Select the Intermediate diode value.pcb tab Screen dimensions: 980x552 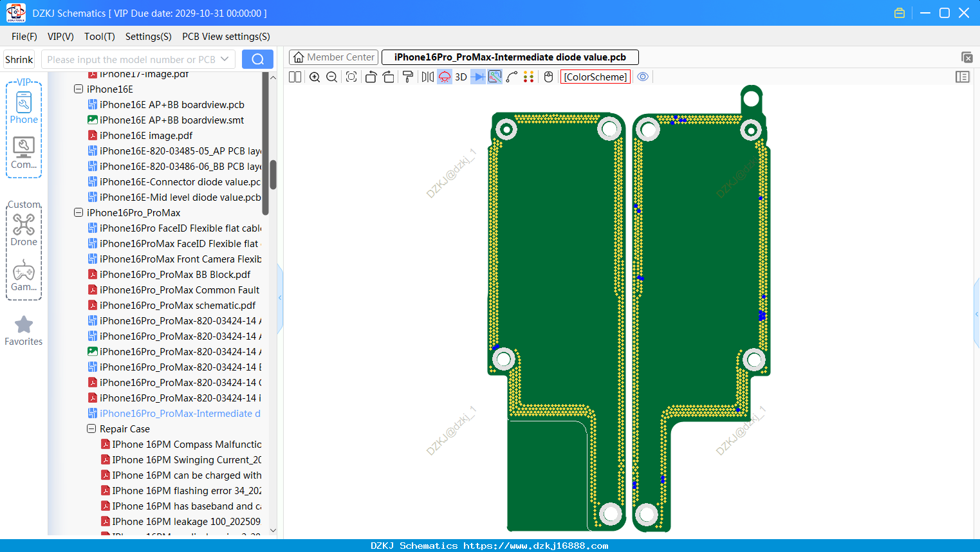click(x=510, y=57)
